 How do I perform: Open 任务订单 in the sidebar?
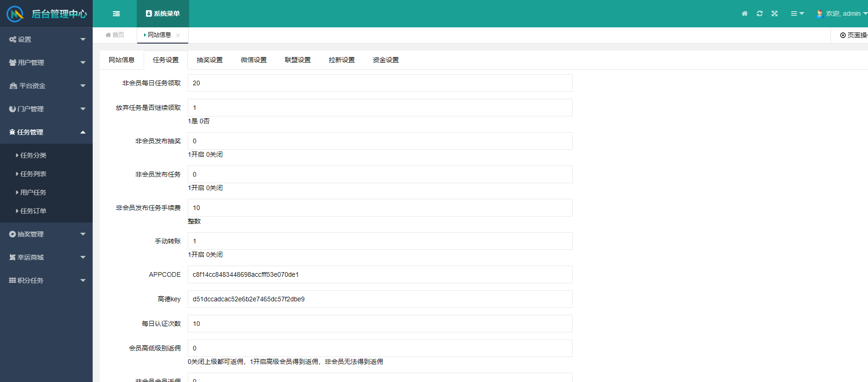[33, 211]
